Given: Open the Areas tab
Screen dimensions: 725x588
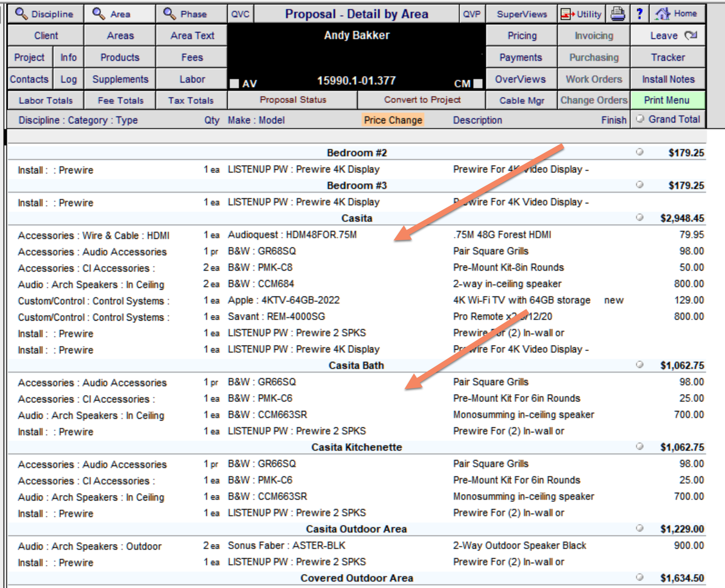Looking at the screenshot, I should tap(120, 36).
